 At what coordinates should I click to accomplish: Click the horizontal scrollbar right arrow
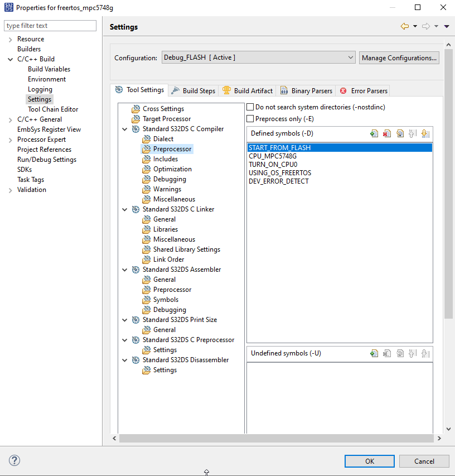point(439,439)
